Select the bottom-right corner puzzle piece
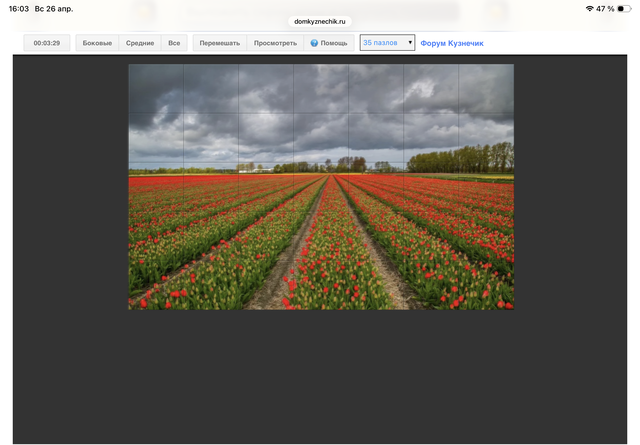The image size is (640, 445). pyautogui.click(x=486, y=284)
